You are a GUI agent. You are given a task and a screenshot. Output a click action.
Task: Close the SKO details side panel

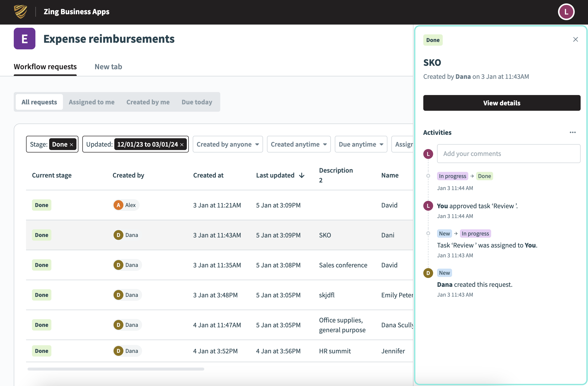(x=575, y=40)
